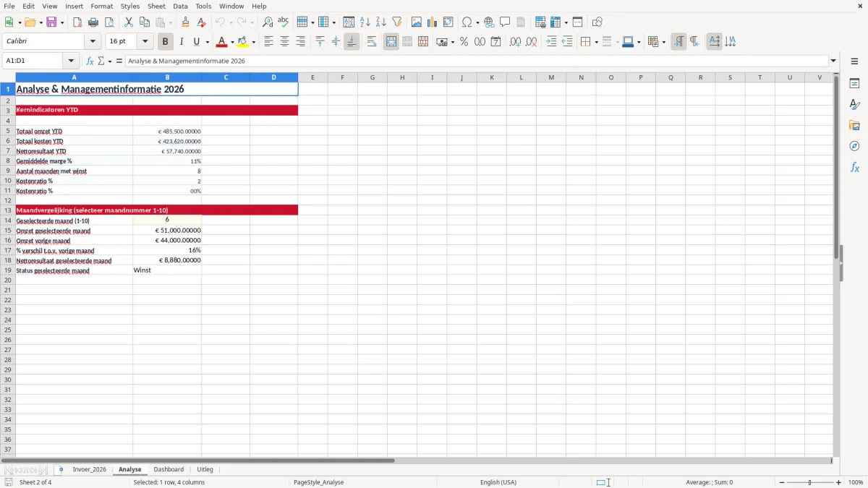Sort ascending A to Z
The width and height of the screenshot is (868, 488).
point(365,22)
